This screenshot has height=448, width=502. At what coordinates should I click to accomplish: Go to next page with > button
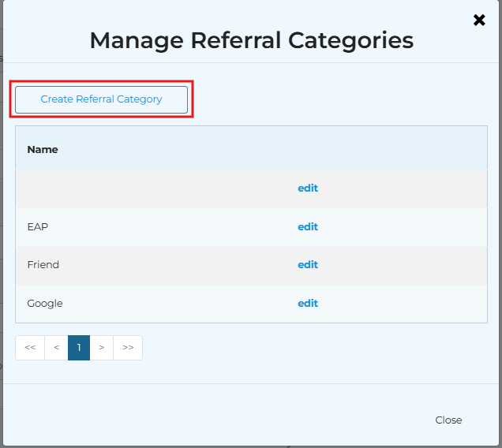(102, 348)
